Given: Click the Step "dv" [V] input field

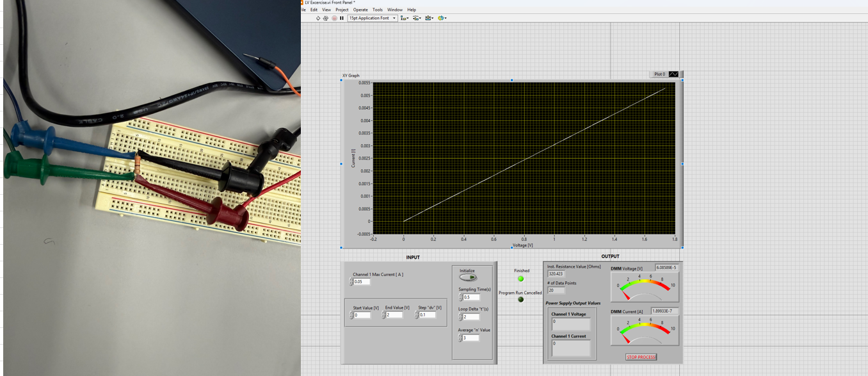Looking at the screenshot, I should [428, 315].
